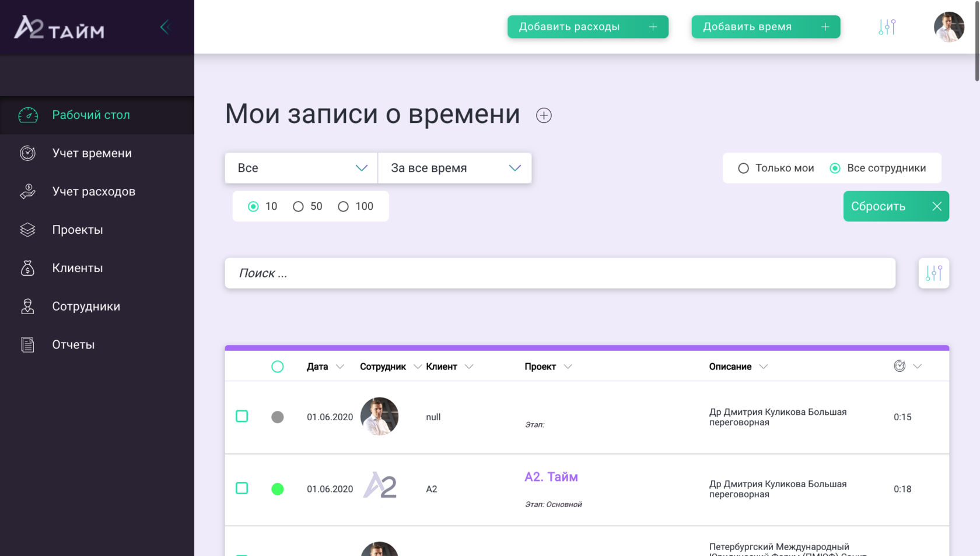Expand Клиент column sort chevron

(x=469, y=367)
